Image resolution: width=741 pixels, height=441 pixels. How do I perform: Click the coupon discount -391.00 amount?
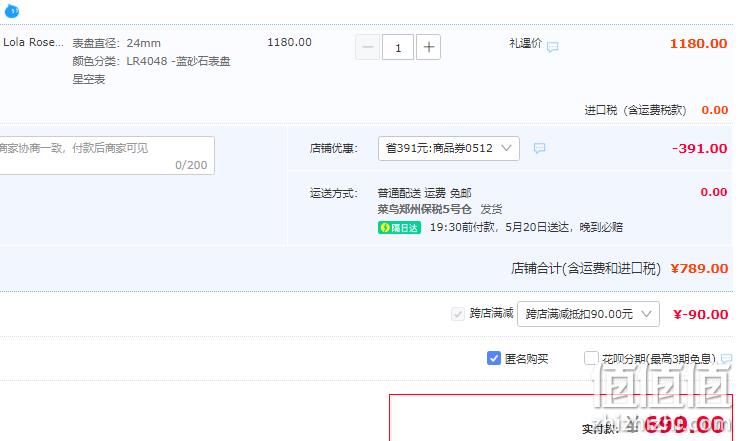point(699,148)
